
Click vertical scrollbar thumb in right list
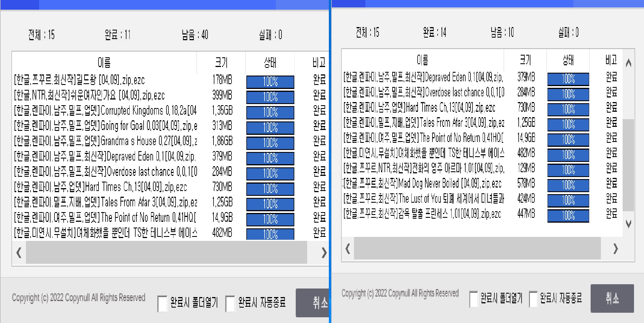click(628, 165)
